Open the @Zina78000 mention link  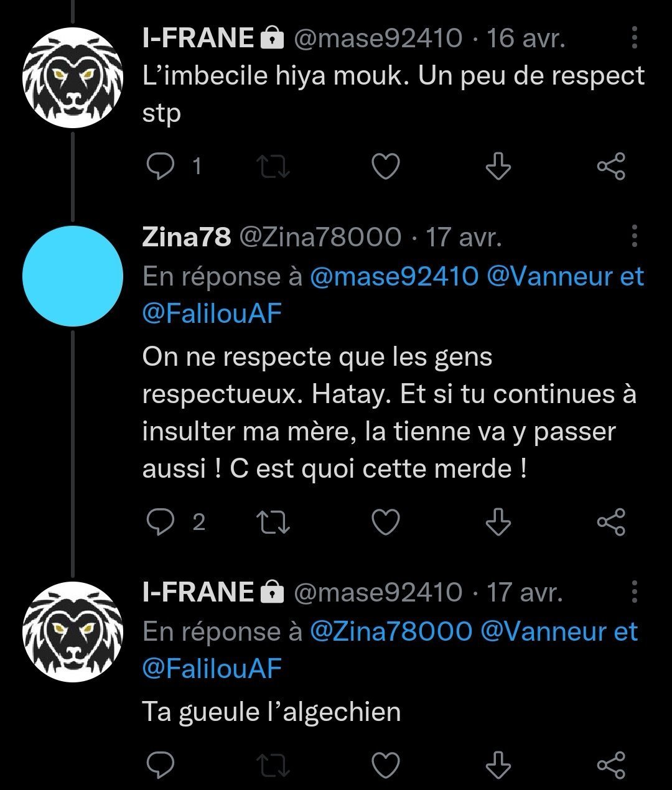point(391,631)
